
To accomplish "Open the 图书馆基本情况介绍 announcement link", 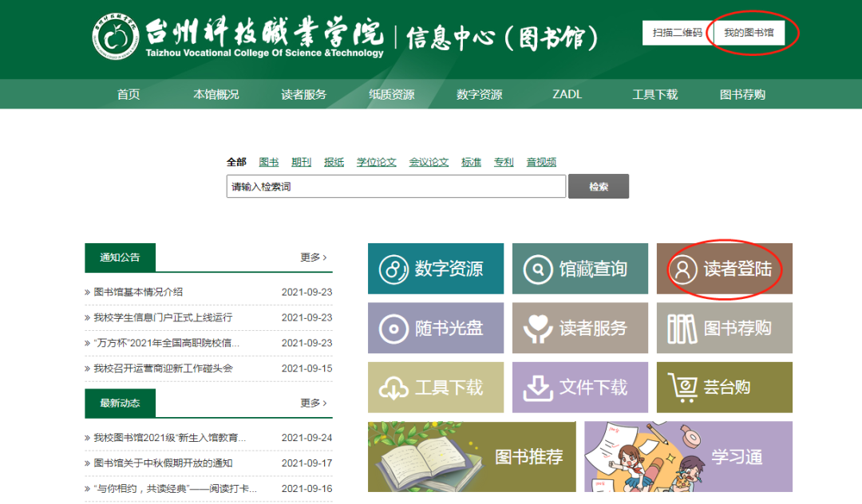I will [140, 293].
